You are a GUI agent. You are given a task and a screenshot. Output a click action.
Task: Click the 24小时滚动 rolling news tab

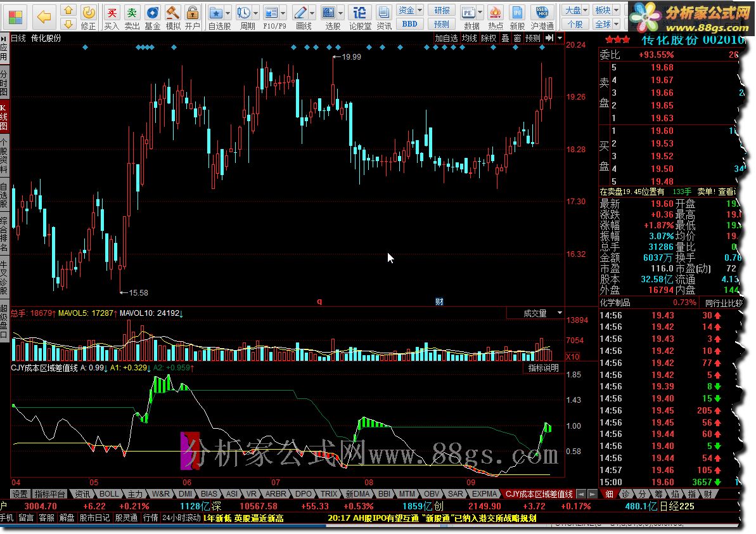coord(181,518)
